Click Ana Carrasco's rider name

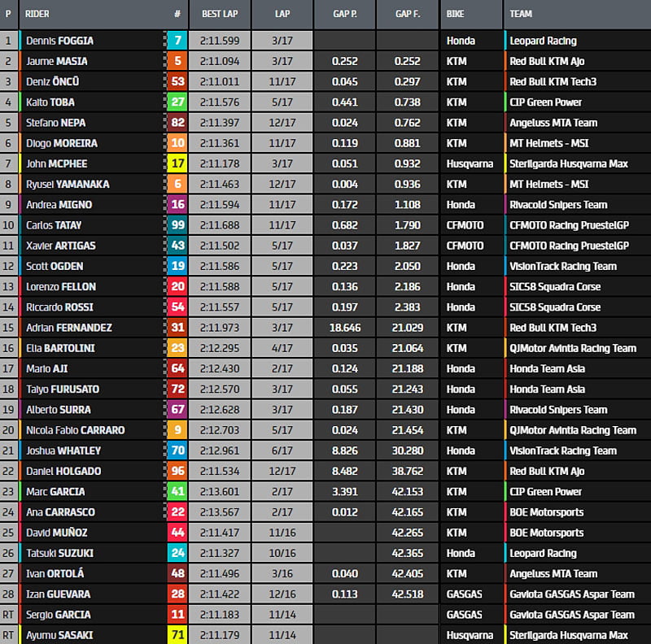click(60, 512)
